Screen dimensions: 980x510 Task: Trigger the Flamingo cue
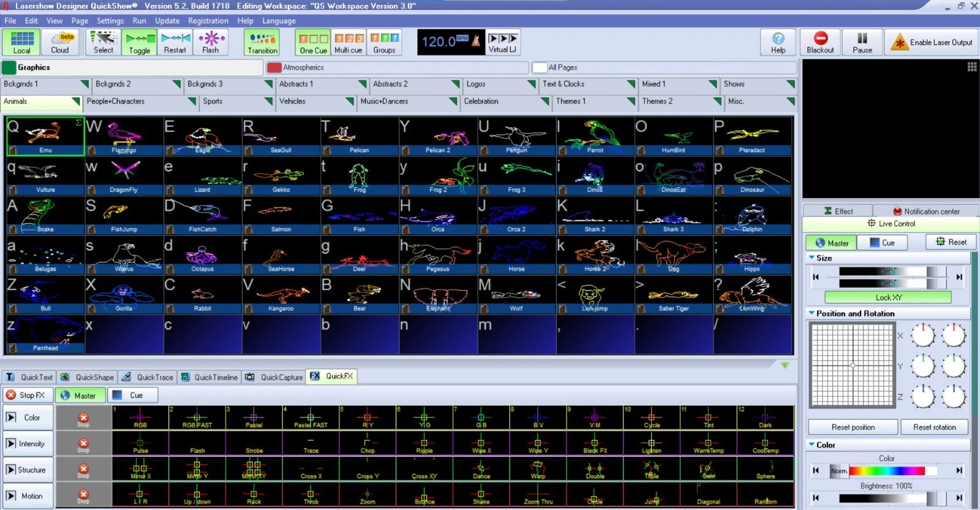124,137
